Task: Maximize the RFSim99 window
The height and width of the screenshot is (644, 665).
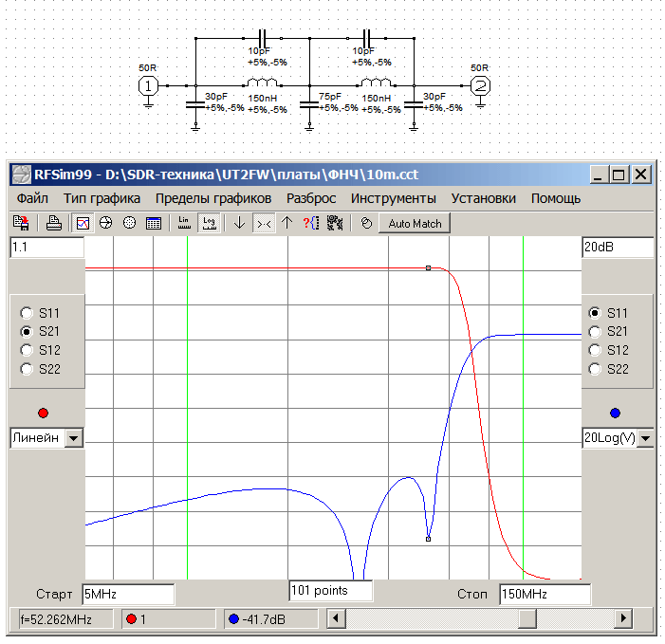Action: (x=619, y=175)
